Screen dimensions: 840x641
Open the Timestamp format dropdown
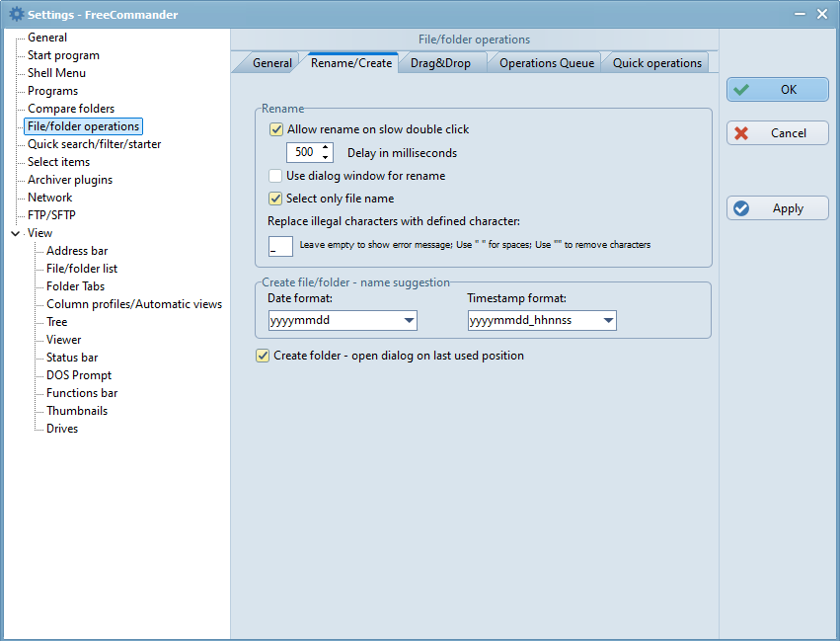pos(608,320)
